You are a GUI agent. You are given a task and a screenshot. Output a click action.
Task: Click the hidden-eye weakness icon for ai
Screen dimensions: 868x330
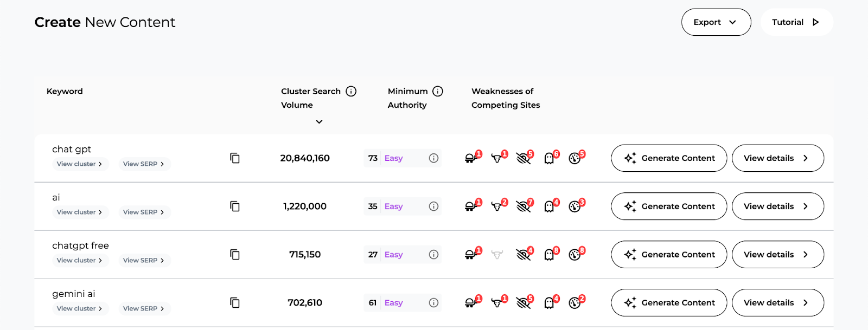(522, 206)
